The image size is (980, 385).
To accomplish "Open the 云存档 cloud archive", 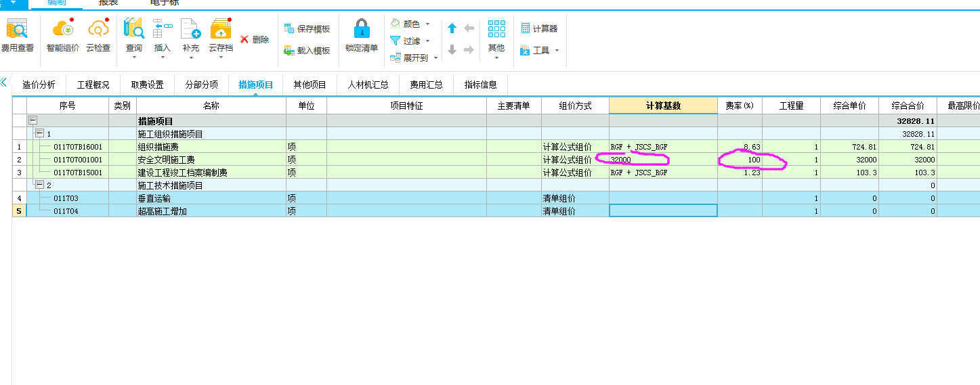I will pyautogui.click(x=221, y=39).
